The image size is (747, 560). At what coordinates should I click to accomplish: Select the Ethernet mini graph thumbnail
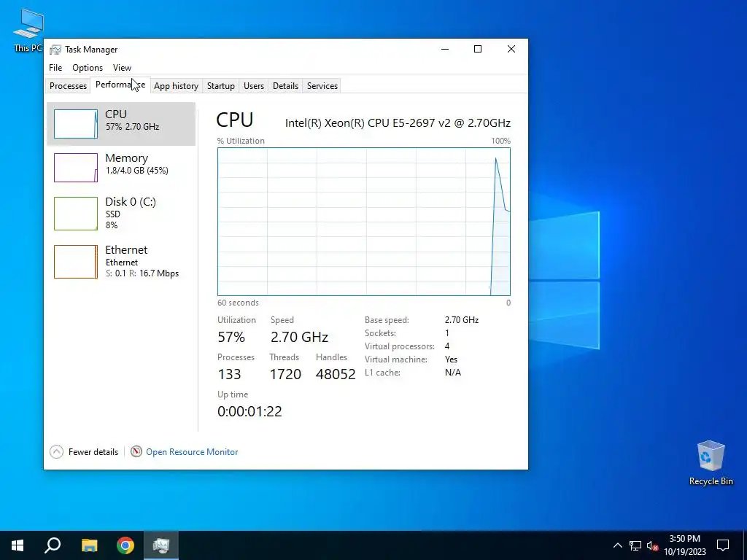pyautogui.click(x=76, y=262)
